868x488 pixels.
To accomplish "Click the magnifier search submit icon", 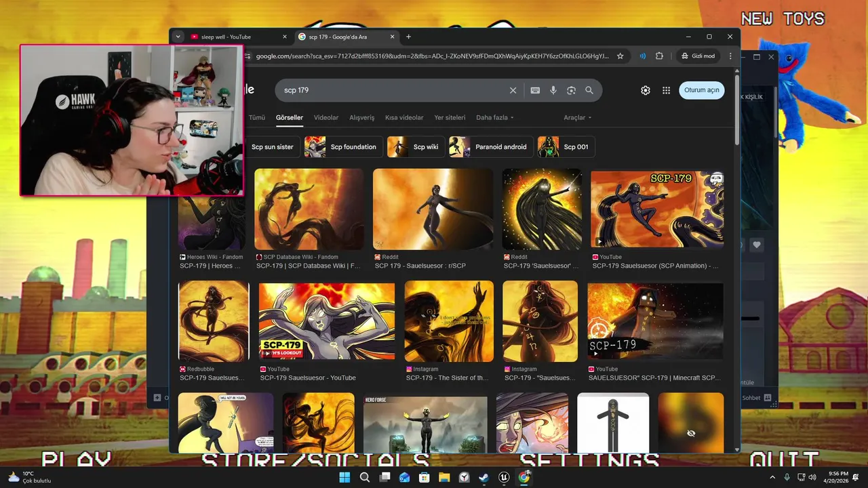I will coord(589,90).
